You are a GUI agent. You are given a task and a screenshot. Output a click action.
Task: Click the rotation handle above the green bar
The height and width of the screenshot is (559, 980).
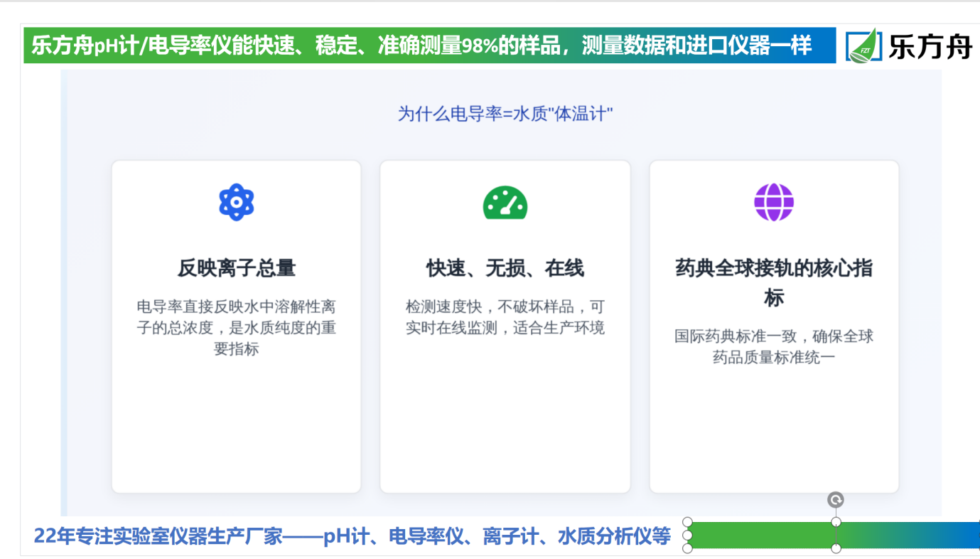tap(836, 500)
